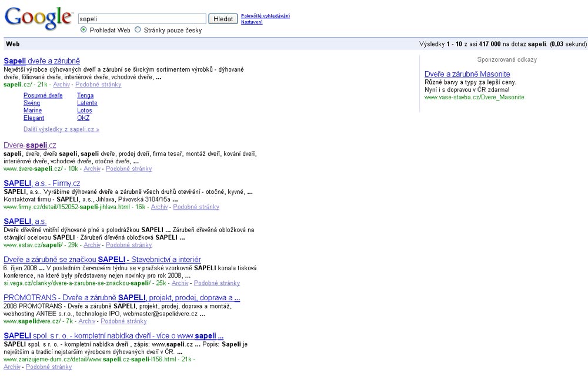The width and height of the screenshot is (588, 376).
Task: Click www.vase-stavba.cz/Dvere_Masonite ad URL
Action: pos(475,98)
